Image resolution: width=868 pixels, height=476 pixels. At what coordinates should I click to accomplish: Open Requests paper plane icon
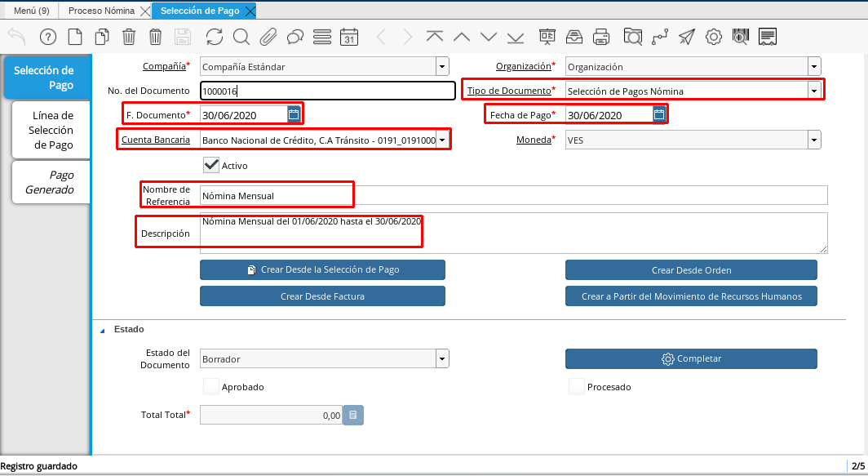pyautogui.click(x=686, y=37)
